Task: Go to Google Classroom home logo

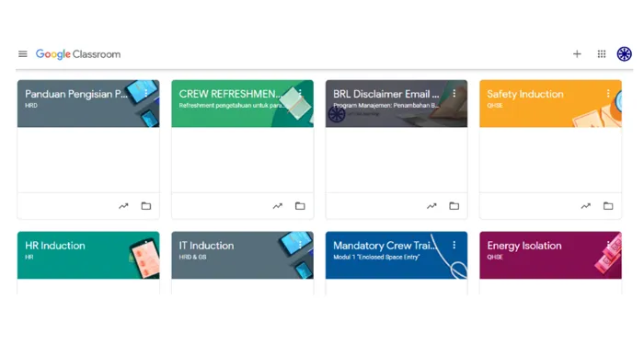Action: (x=78, y=54)
